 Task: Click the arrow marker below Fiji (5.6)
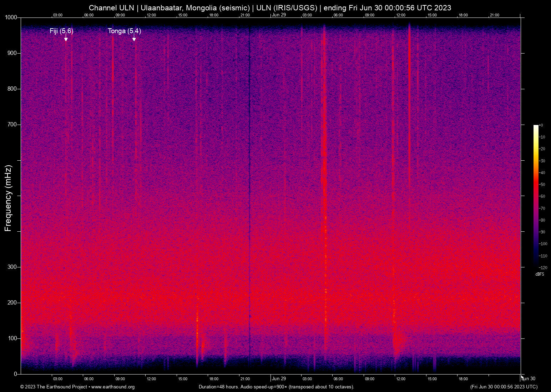tap(66, 39)
